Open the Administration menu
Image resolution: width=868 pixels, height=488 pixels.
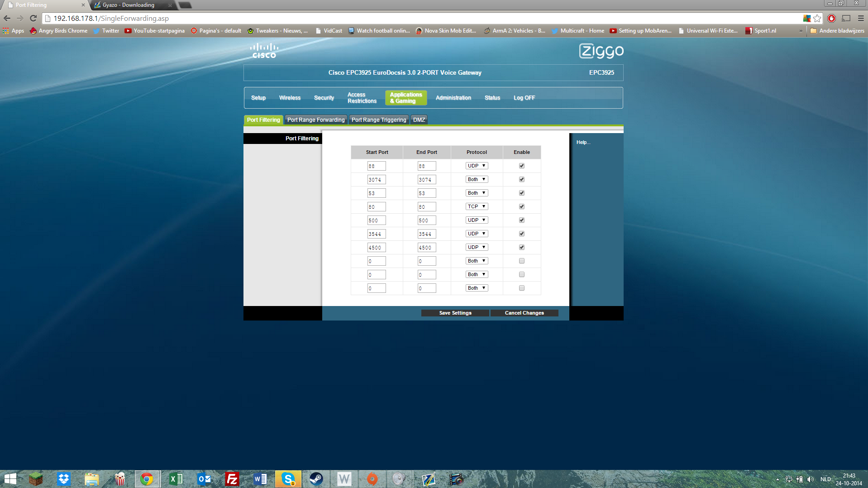[x=453, y=98]
